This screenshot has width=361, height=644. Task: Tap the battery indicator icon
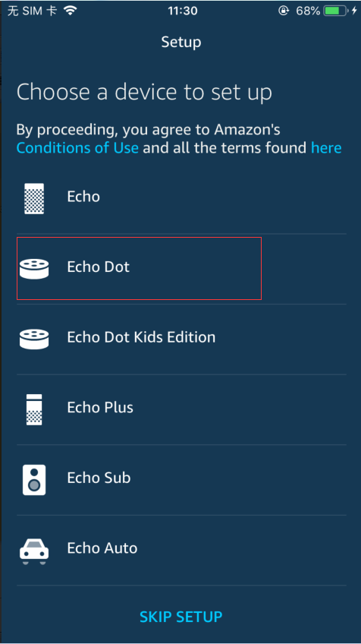click(334, 11)
